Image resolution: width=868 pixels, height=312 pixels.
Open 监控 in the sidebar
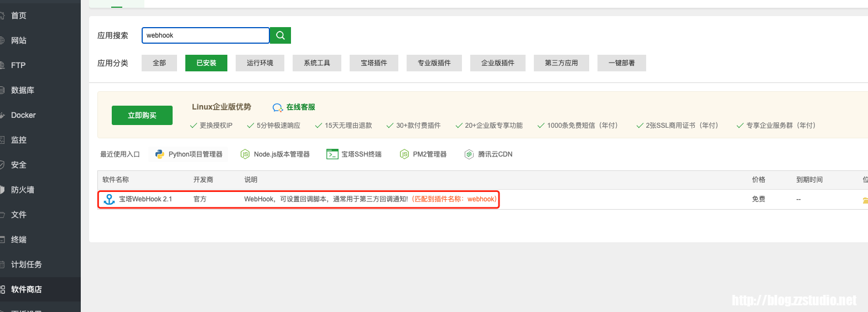coord(40,140)
